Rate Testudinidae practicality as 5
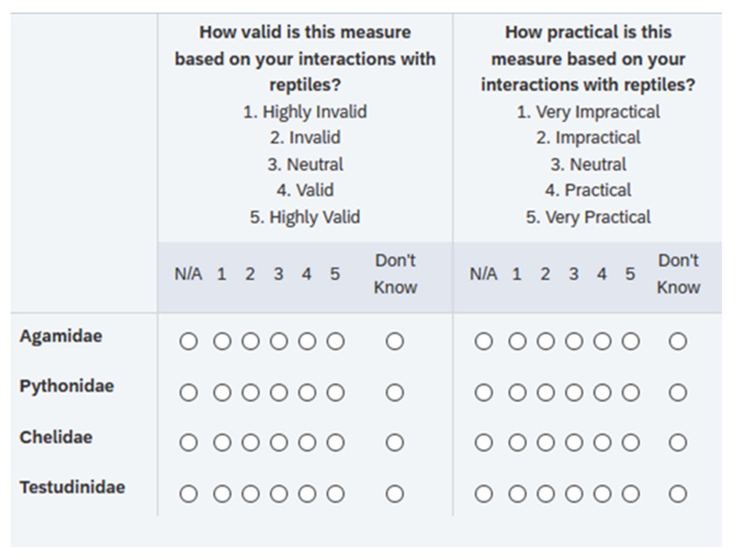The height and width of the screenshot is (560, 737). pos(630,494)
